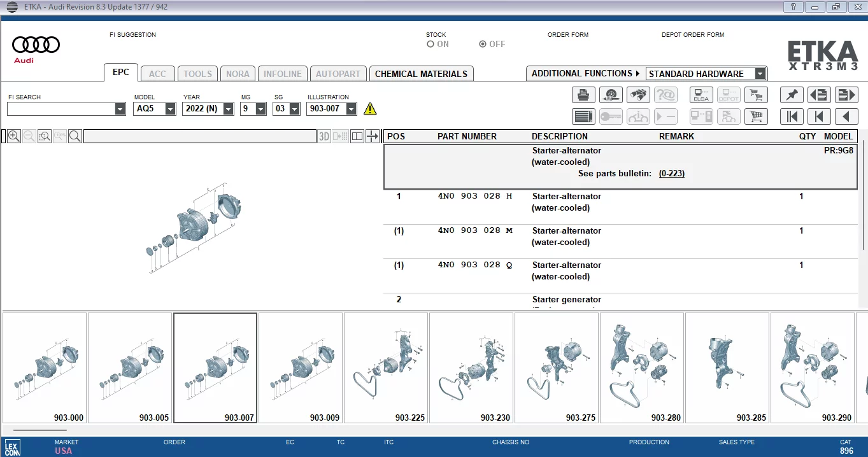
Task: Turn stock ON radio button
Action: 431,45
